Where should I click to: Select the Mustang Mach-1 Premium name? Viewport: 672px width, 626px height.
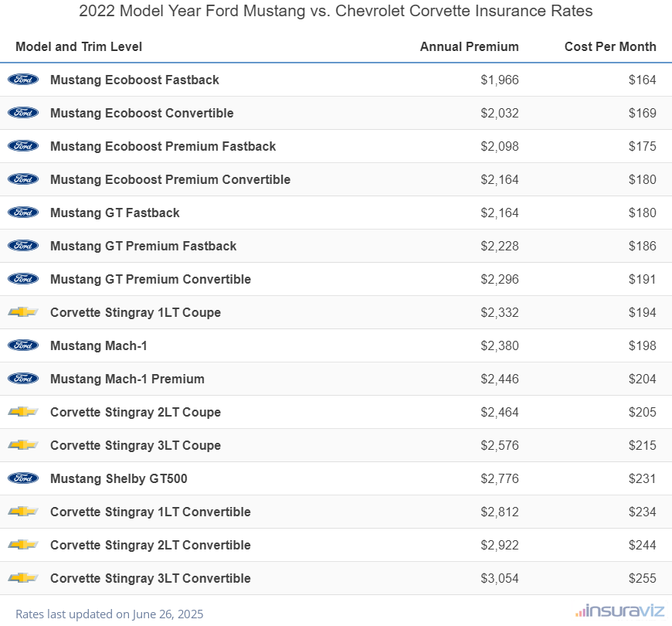click(x=127, y=379)
